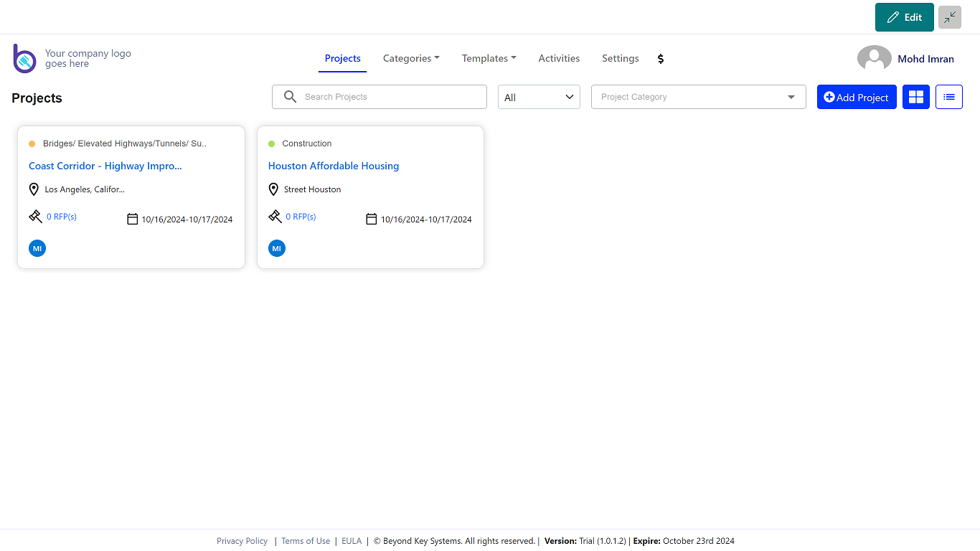The image size is (980, 551).
Task: Click the collapse arrows icon beside Edit
Action: tap(949, 17)
